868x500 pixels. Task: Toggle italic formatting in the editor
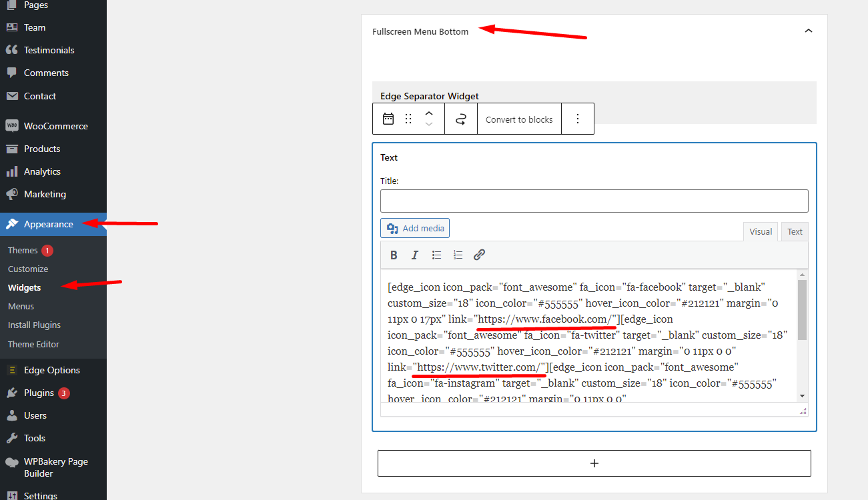tap(415, 255)
